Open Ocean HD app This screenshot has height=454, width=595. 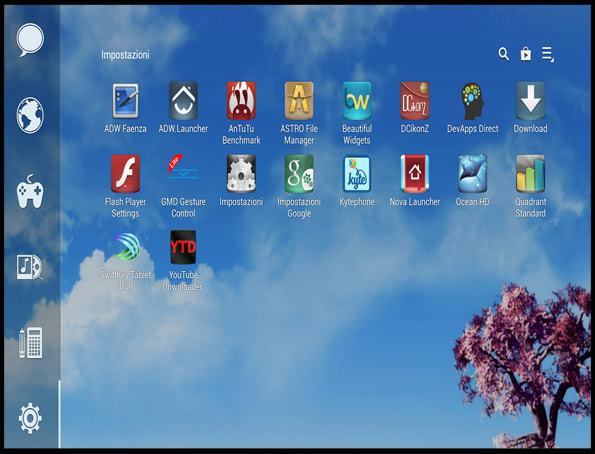pos(472,174)
